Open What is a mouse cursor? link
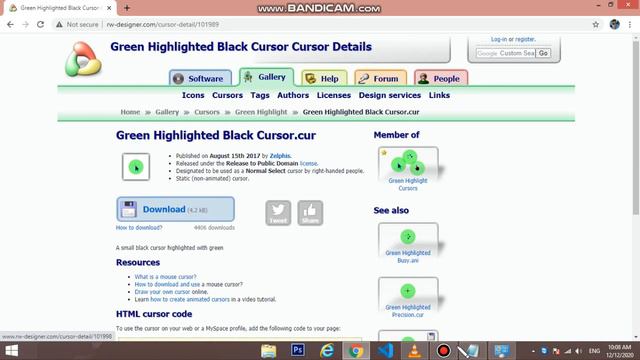The image size is (640, 360). tap(165, 277)
